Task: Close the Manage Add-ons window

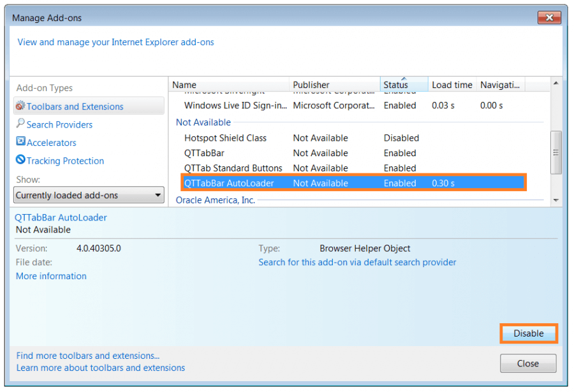Action: click(x=548, y=18)
